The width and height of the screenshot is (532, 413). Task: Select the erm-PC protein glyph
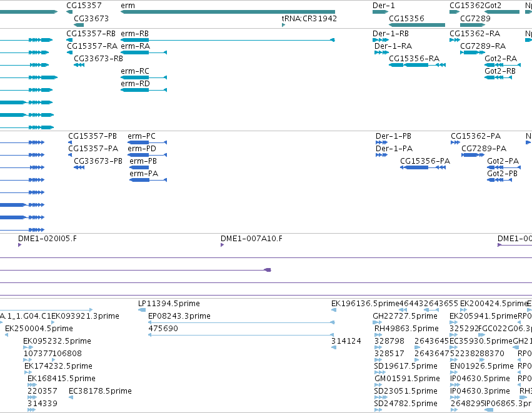pyautogui.click(x=148, y=142)
